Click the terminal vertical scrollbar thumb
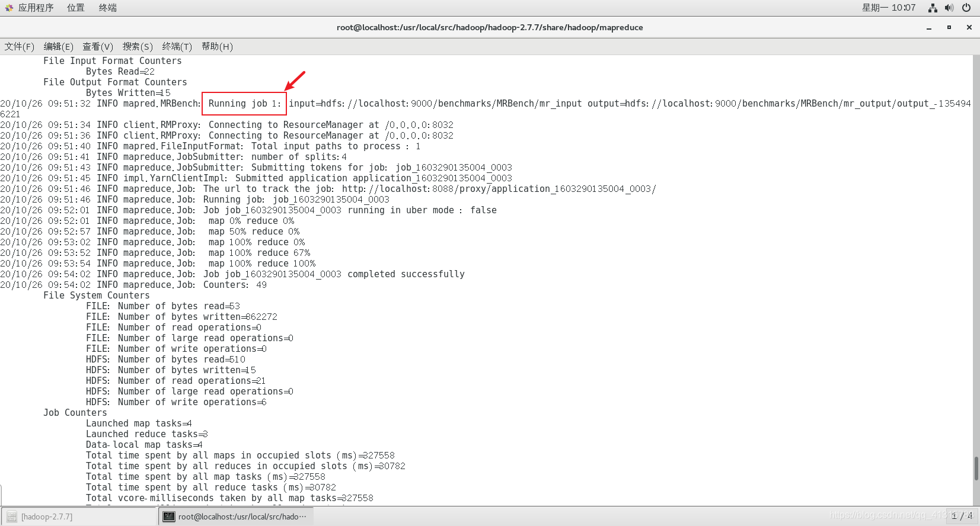This screenshot has height=526, width=980. click(x=976, y=469)
